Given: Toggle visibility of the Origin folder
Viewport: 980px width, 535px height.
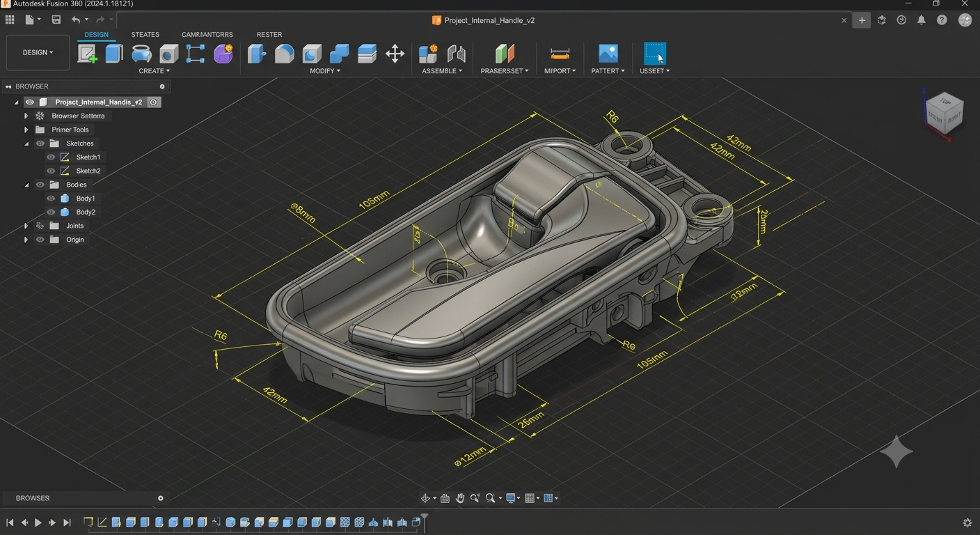Looking at the screenshot, I should point(40,240).
